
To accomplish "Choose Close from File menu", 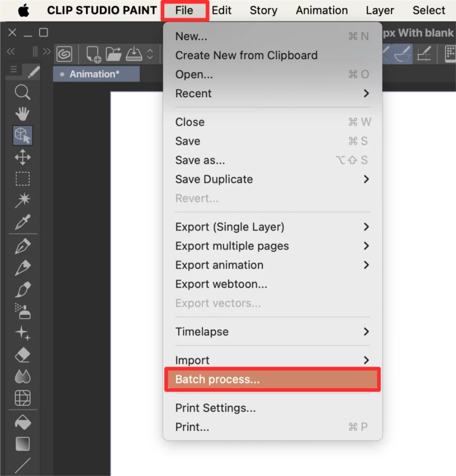I will click(x=273, y=122).
